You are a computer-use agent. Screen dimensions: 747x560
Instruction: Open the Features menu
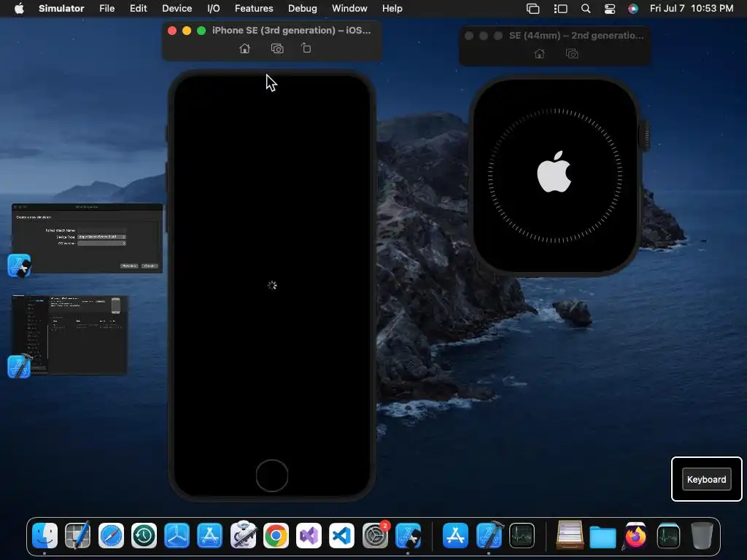pyautogui.click(x=254, y=9)
